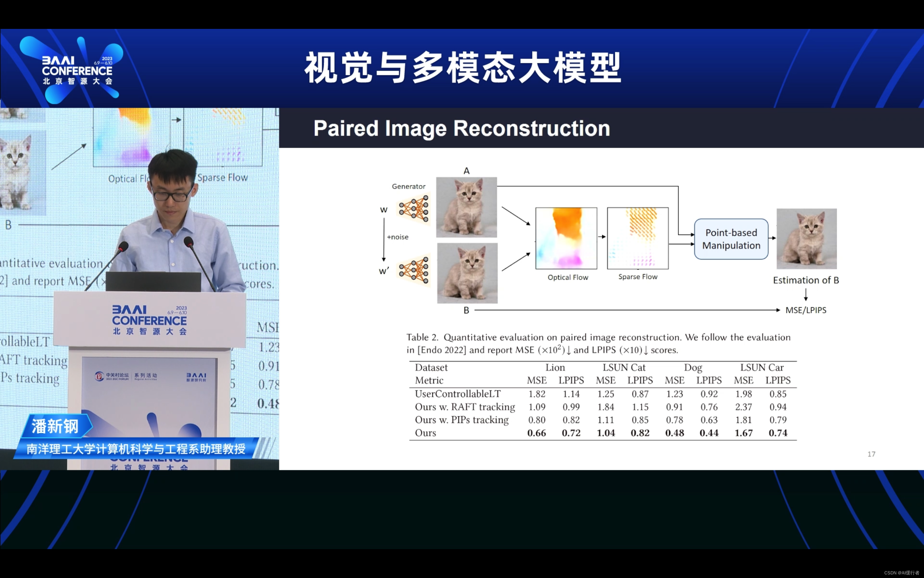
Task: Click the upper Generator network icon beside w
Action: pos(414,209)
